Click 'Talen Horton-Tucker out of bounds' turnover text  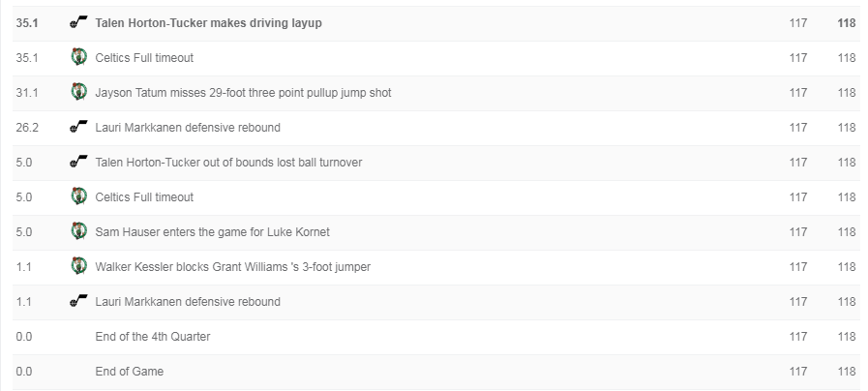pos(228,163)
